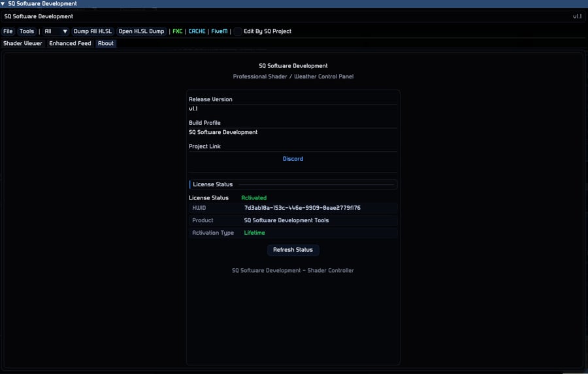Click the Activation Type row label

pyautogui.click(x=213, y=233)
